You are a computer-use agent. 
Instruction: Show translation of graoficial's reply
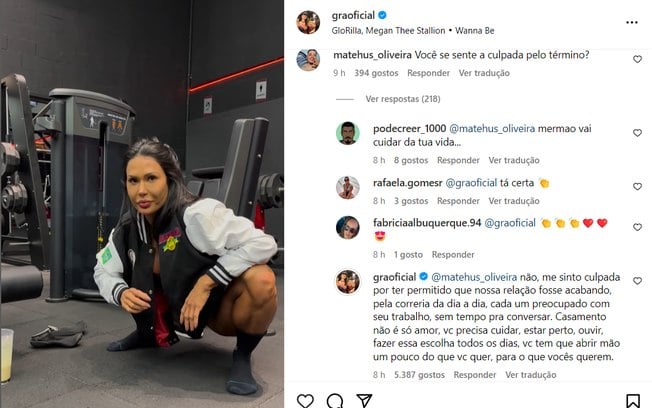coord(531,375)
